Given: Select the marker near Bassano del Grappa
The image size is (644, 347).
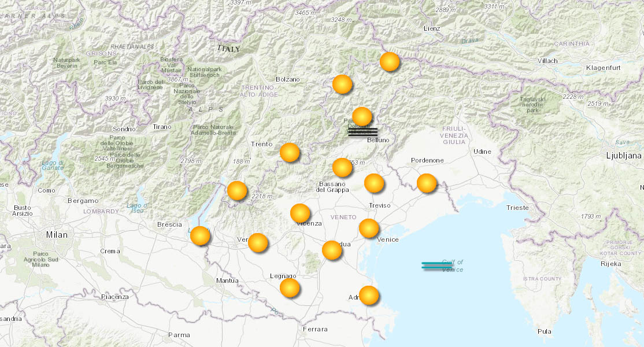Looking at the screenshot, I should click(x=340, y=167).
